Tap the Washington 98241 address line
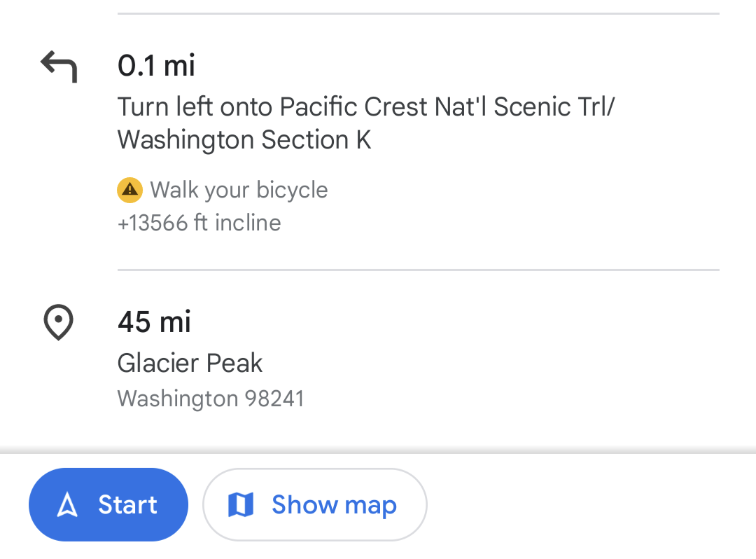 tap(211, 399)
